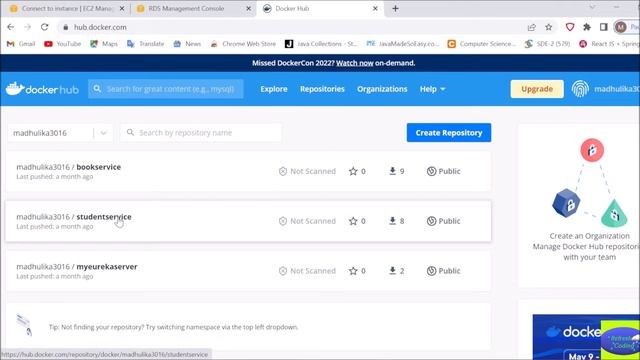
Task: Click Public icon on studentservice row
Action: click(431, 221)
